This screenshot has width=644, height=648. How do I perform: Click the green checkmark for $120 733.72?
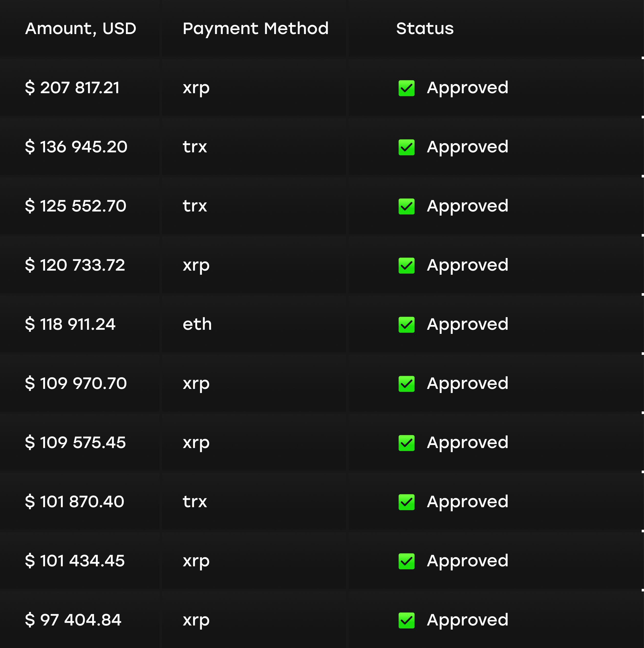click(x=406, y=266)
